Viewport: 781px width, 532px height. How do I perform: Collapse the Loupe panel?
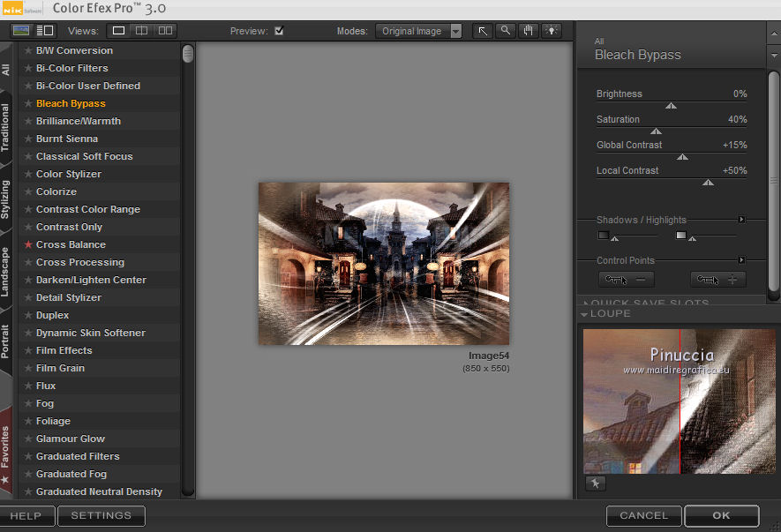click(x=585, y=314)
